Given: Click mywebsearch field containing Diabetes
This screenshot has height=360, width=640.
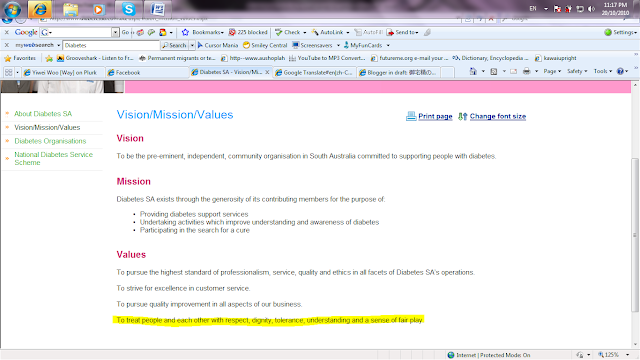Looking at the screenshot, I should coord(111,45).
